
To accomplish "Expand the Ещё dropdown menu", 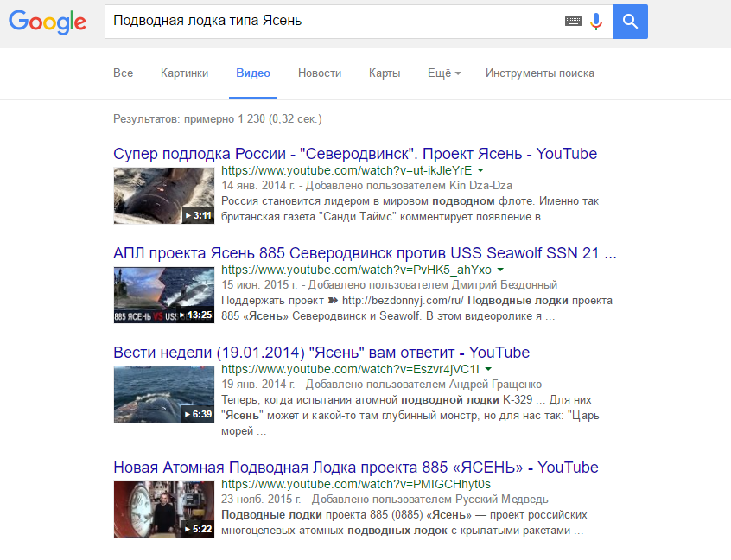I will [x=444, y=73].
